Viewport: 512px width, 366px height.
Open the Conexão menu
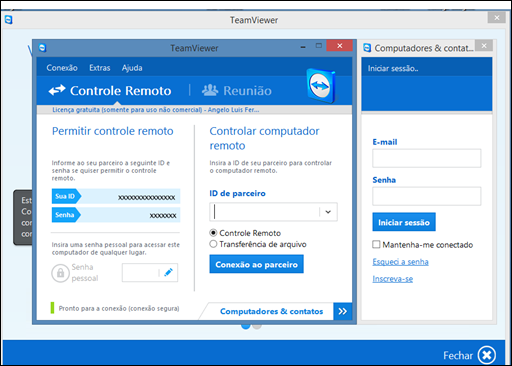tap(62, 68)
